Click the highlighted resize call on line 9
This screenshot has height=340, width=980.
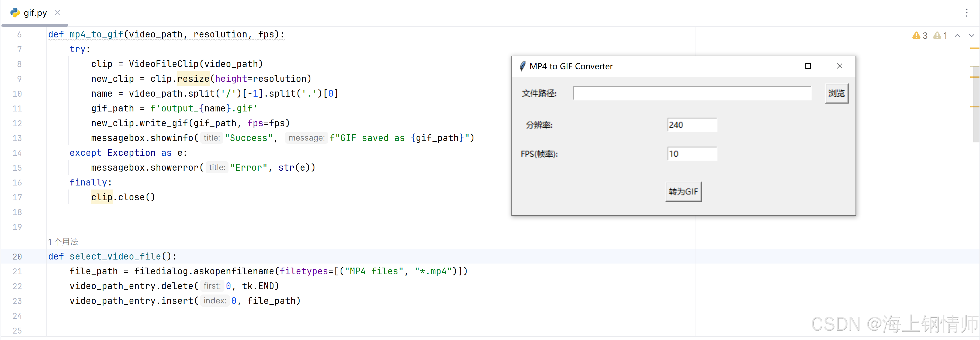(193, 79)
